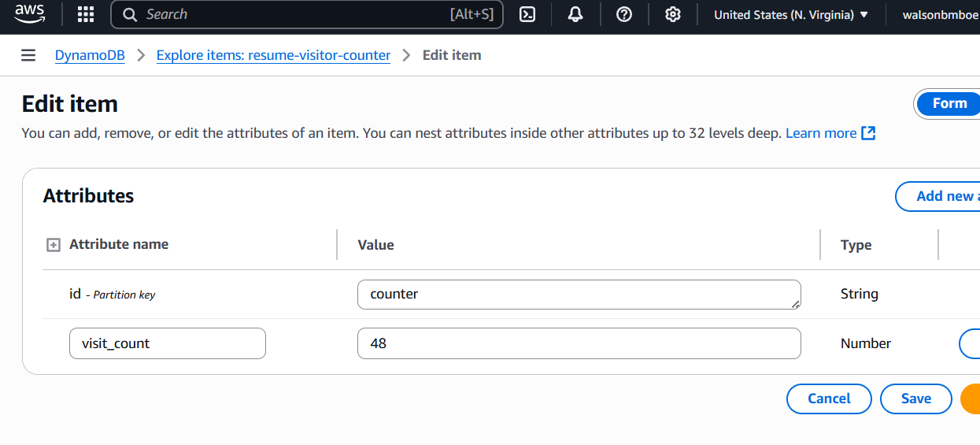Screen dimensions: 980x445
Task: Edit the visit_count attribute name field
Action: tap(168, 343)
